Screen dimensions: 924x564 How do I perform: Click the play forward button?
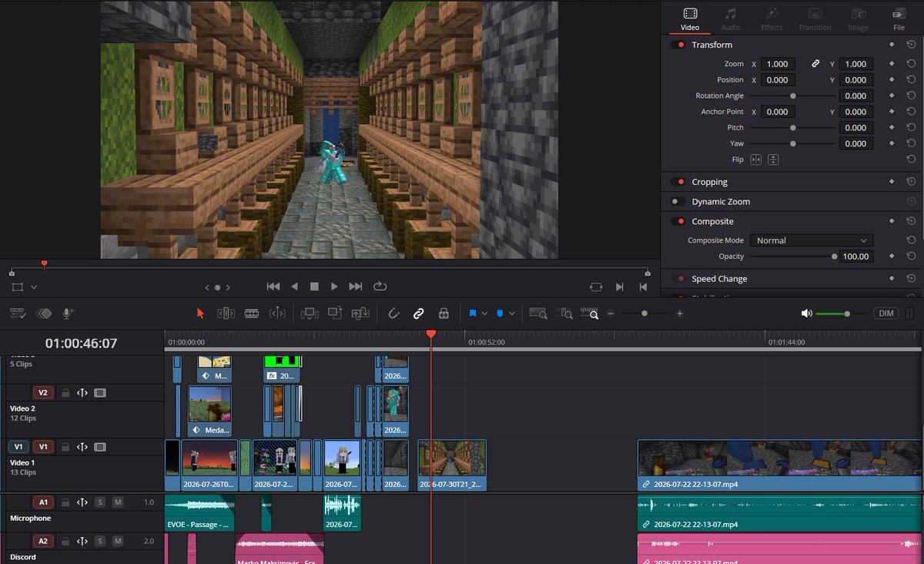pyautogui.click(x=334, y=287)
